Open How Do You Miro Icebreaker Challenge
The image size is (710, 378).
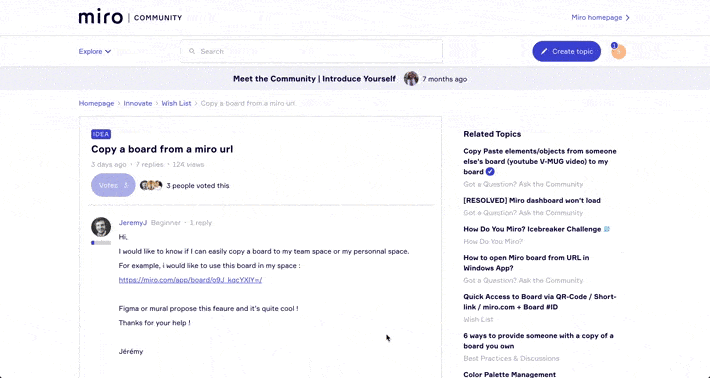(x=537, y=229)
